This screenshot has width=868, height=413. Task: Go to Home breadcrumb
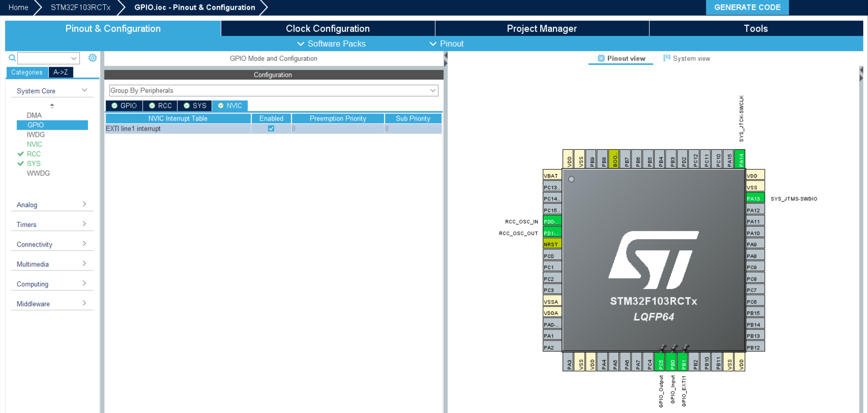click(18, 7)
